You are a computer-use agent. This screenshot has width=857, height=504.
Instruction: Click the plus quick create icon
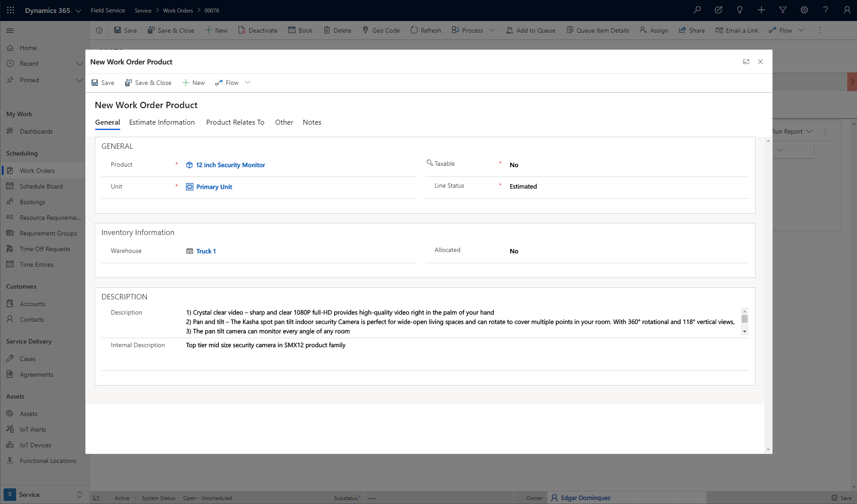[x=761, y=10]
